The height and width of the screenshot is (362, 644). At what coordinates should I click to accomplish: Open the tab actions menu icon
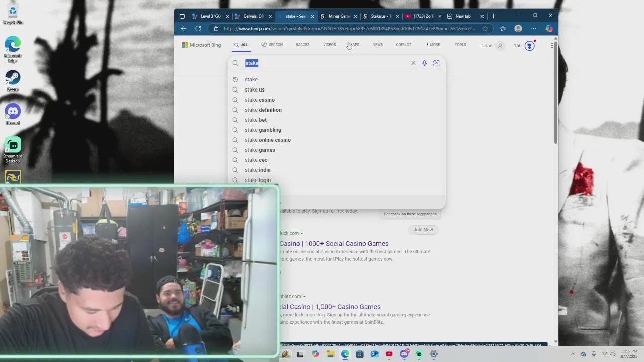coord(182,16)
